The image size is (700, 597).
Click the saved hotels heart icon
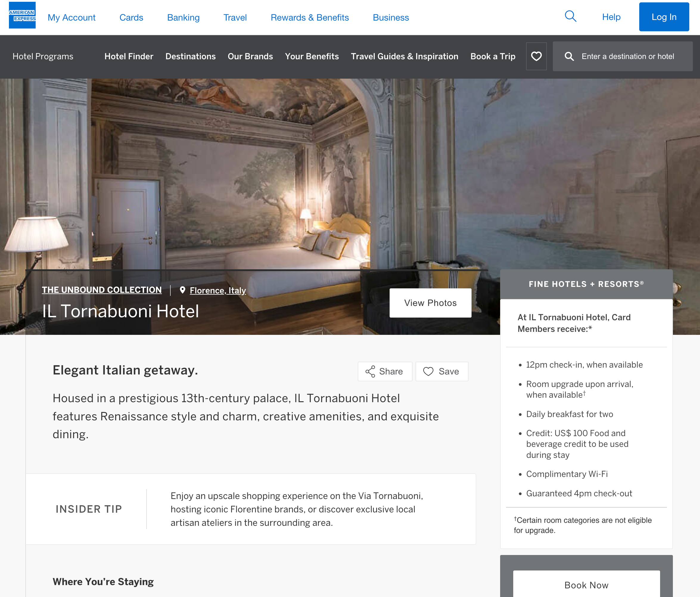(x=536, y=56)
